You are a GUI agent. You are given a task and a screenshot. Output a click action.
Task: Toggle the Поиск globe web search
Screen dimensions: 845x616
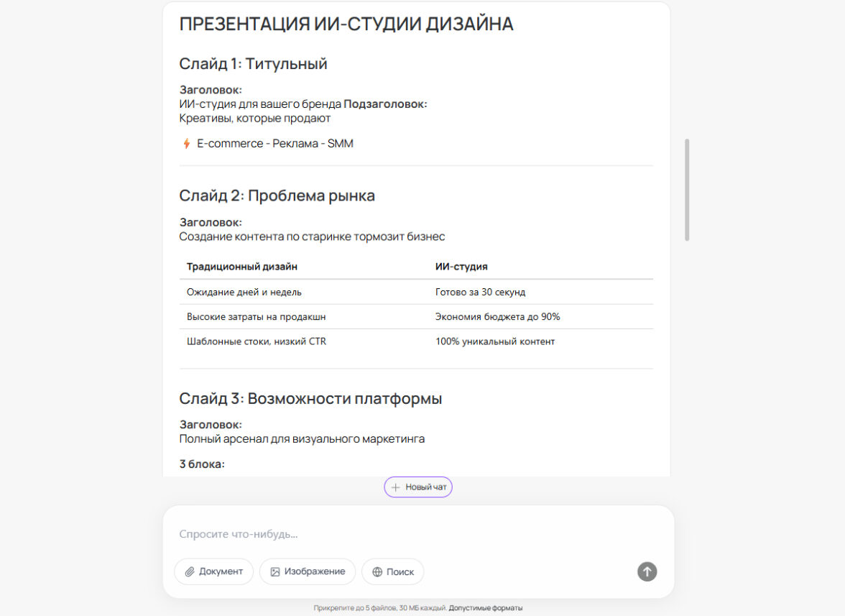point(392,571)
